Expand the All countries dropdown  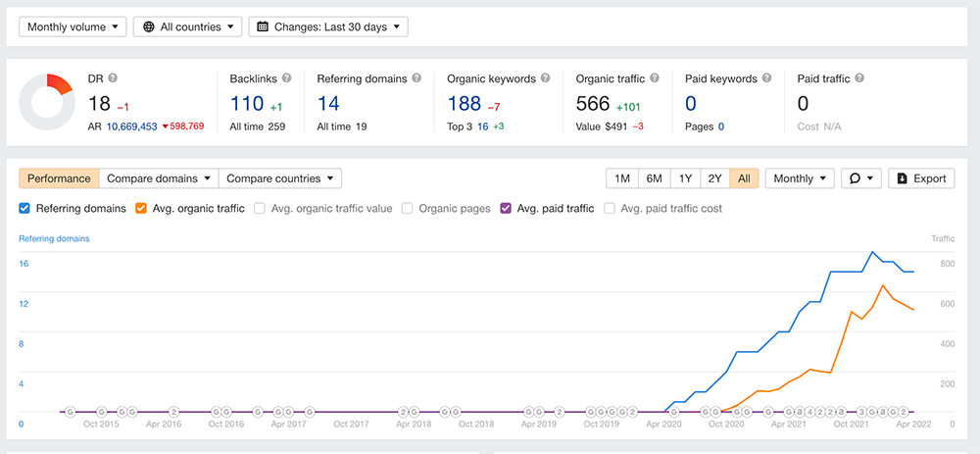187,26
